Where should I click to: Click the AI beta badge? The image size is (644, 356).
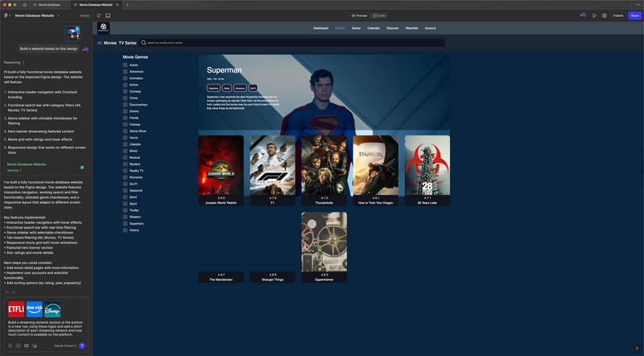[85, 15]
